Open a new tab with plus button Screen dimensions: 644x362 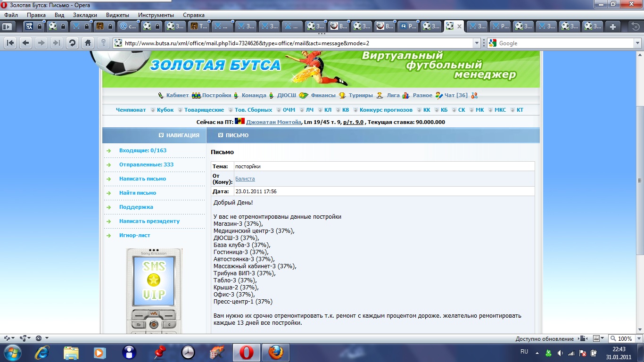[612, 26]
